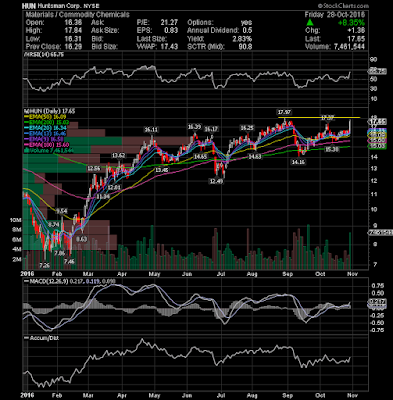Click the 16.11 April peak annotation

pos(151,130)
